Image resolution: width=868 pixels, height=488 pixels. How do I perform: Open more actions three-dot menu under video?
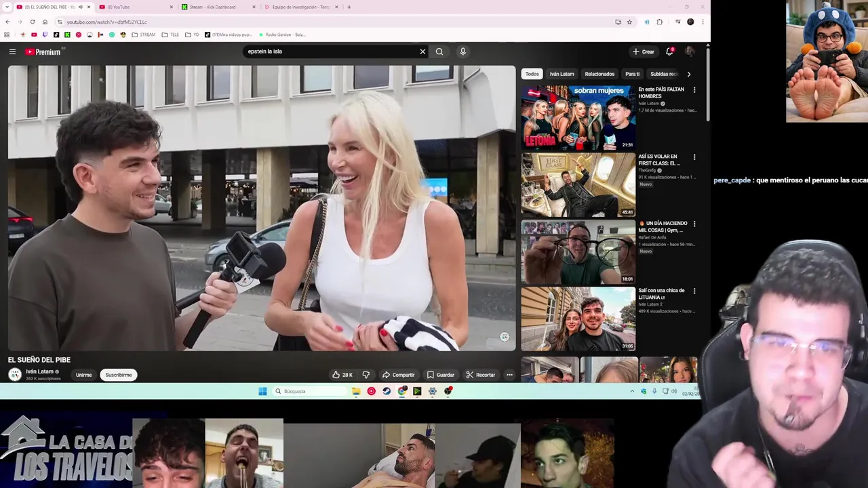(x=509, y=375)
